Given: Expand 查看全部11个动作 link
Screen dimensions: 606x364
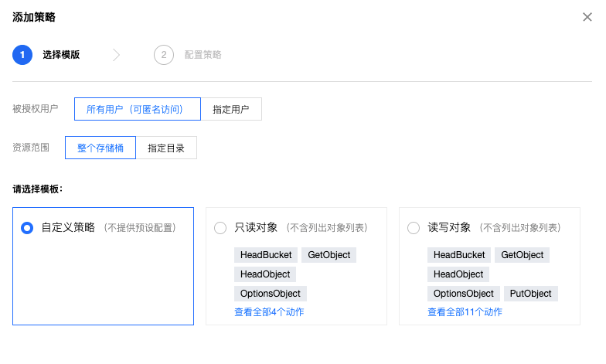Looking at the screenshot, I should 465,312.
